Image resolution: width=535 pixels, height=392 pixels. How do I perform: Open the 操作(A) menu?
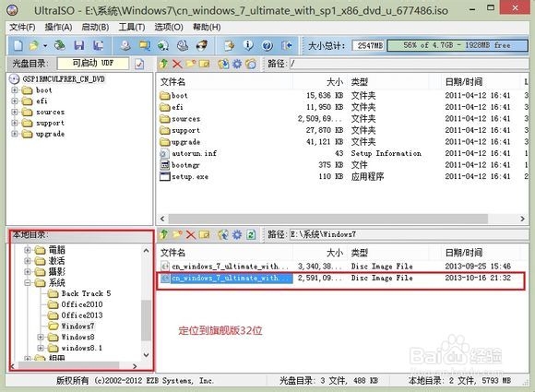pyautogui.click(x=58, y=27)
